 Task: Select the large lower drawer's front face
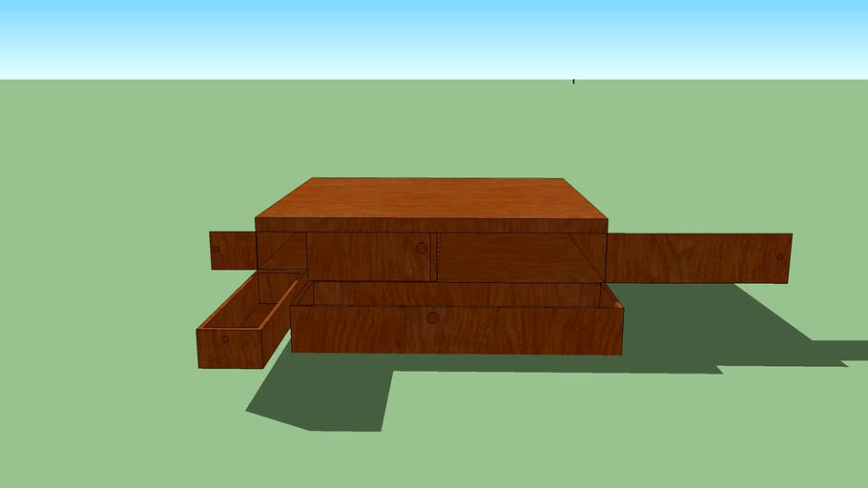[x=457, y=331]
